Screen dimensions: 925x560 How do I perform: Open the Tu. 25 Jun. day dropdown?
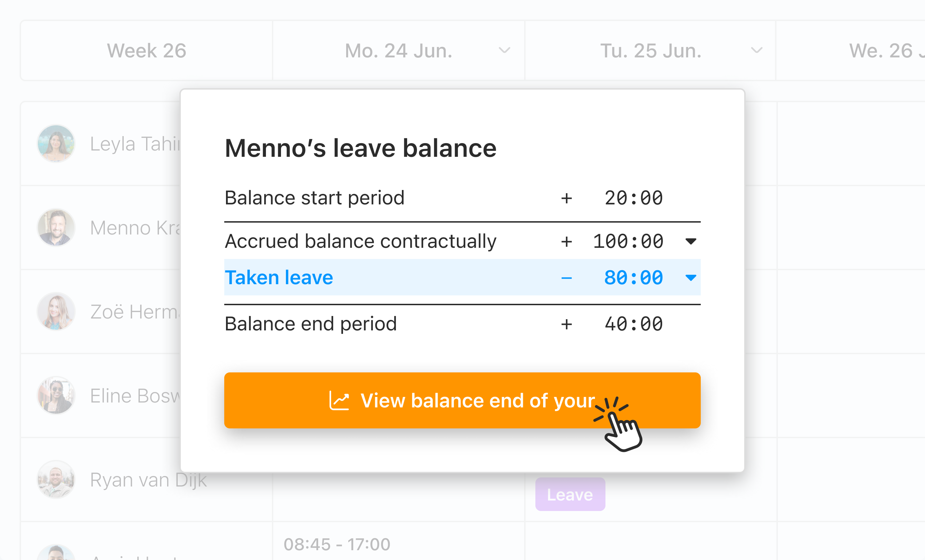coord(756,50)
